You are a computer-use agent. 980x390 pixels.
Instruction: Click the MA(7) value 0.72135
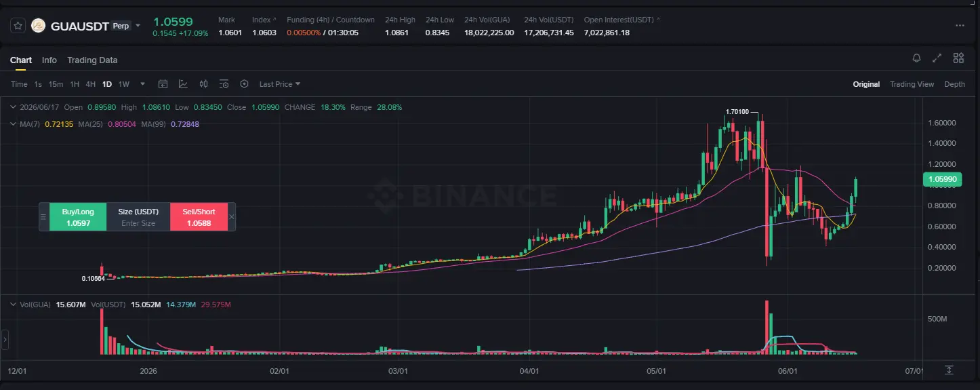[58, 124]
